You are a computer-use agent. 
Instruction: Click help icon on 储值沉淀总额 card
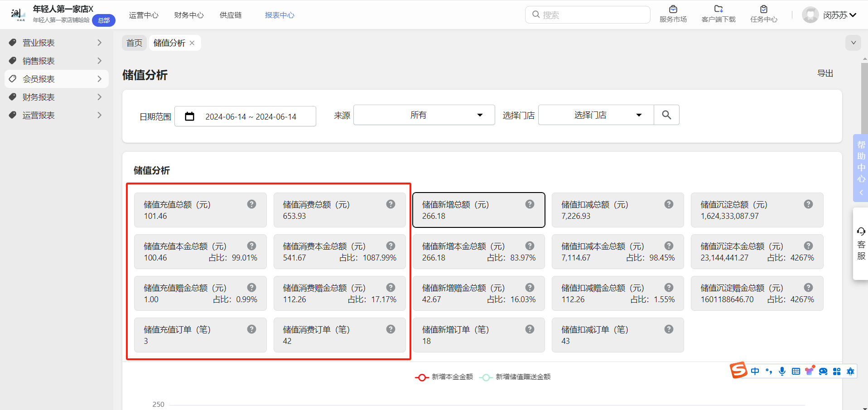tap(808, 204)
